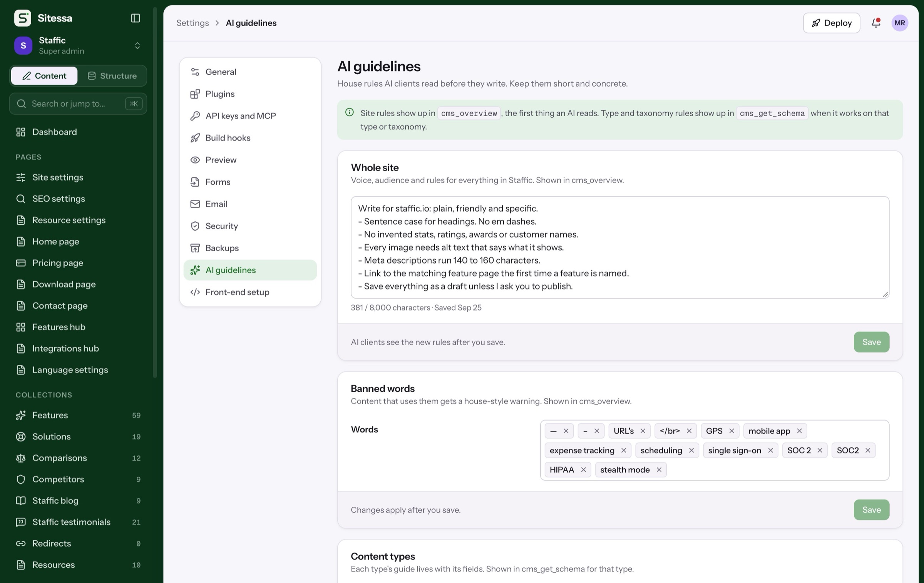The height and width of the screenshot is (583, 924).
Task: Open Dashboard from the sidebar
Action: [x=78, y=132]
